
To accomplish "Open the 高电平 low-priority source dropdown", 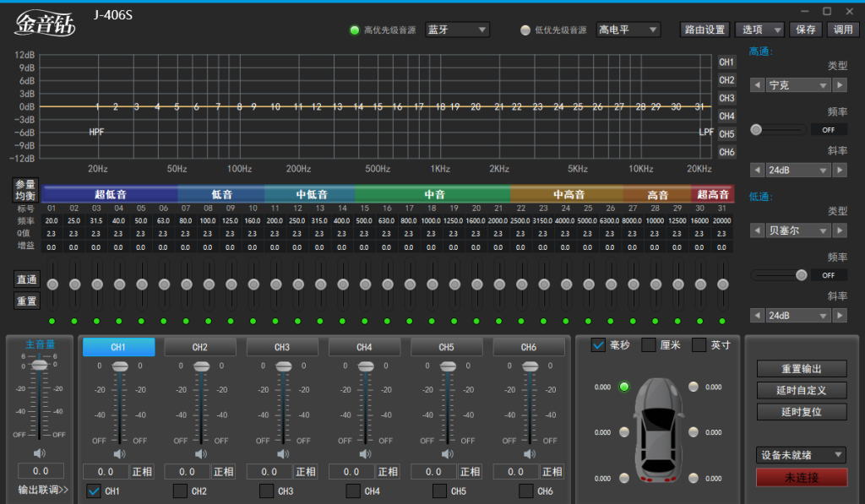I will (x=628, y=30).
